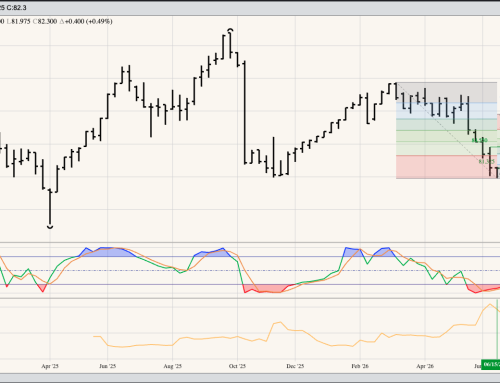Click the "Apr '25" date axis label
This screenshot has width=500, height=383.
50,366
